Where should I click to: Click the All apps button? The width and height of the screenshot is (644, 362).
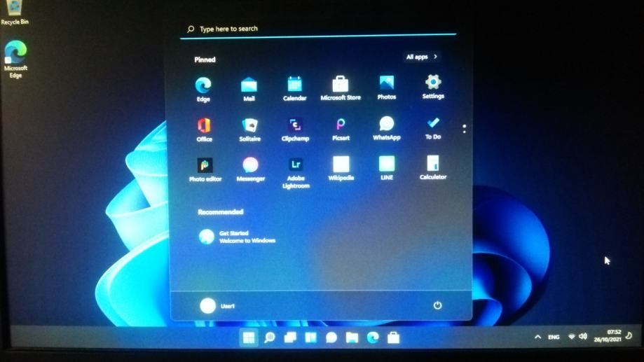[x=422, y=57]
